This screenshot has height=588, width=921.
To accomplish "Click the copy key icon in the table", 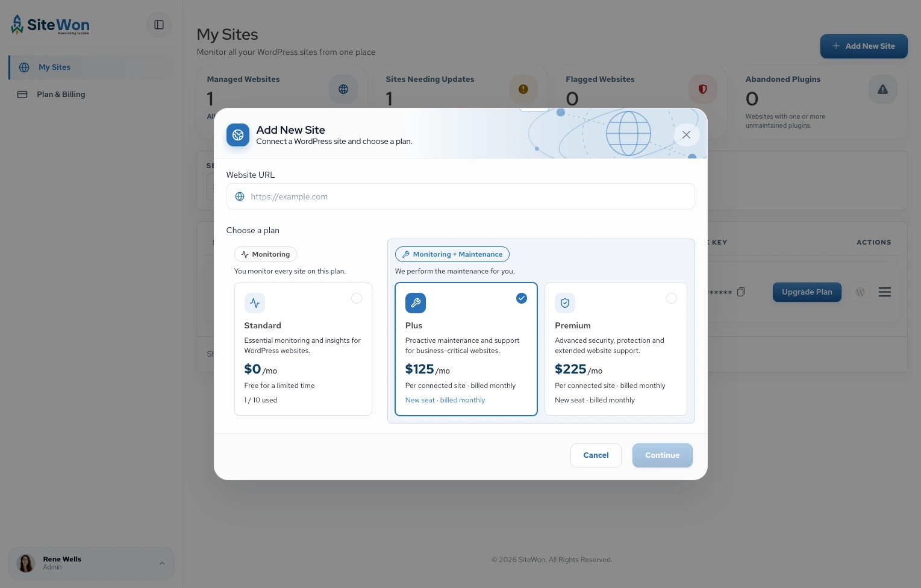I will 741,292.
